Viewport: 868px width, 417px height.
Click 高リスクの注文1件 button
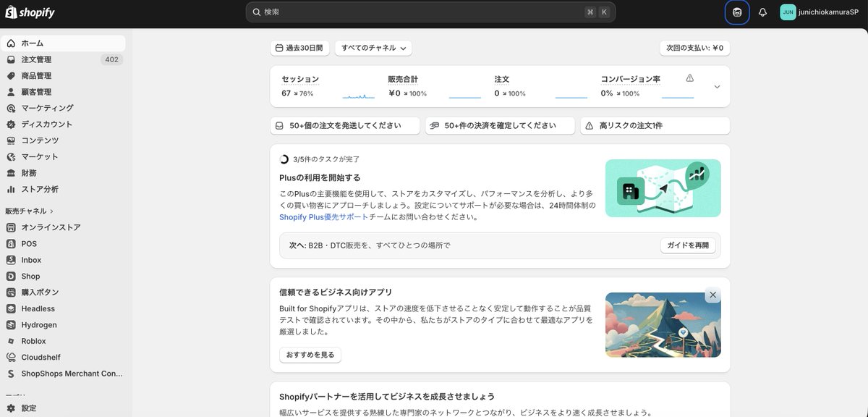[655, 125]
